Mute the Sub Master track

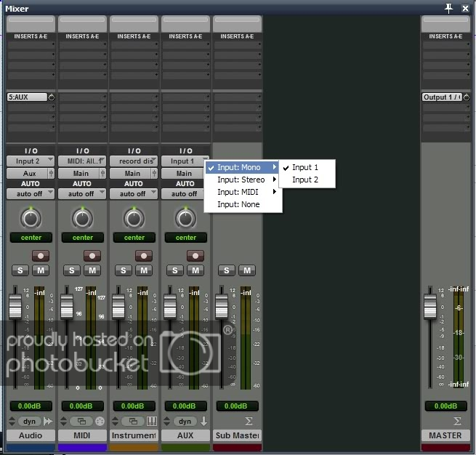point(247,270)
